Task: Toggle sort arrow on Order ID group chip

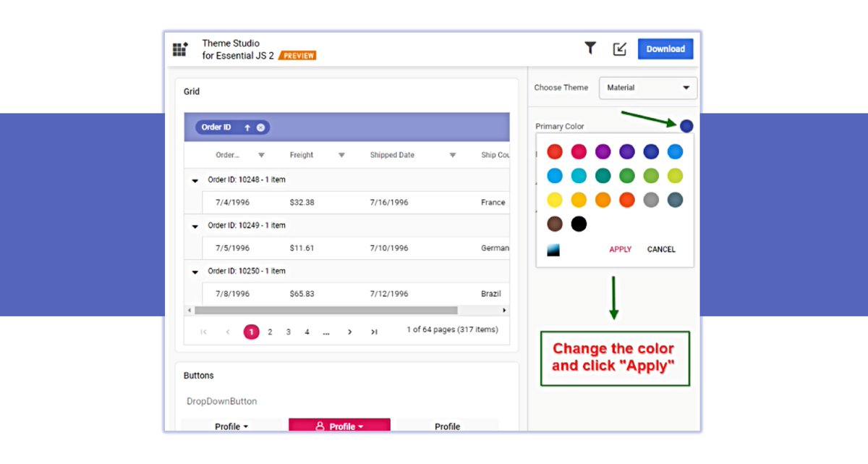Action: click(x=247, y=127)
